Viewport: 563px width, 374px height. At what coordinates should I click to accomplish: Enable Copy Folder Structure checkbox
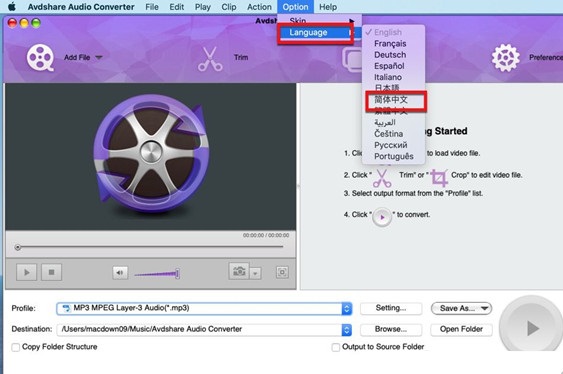15,347
